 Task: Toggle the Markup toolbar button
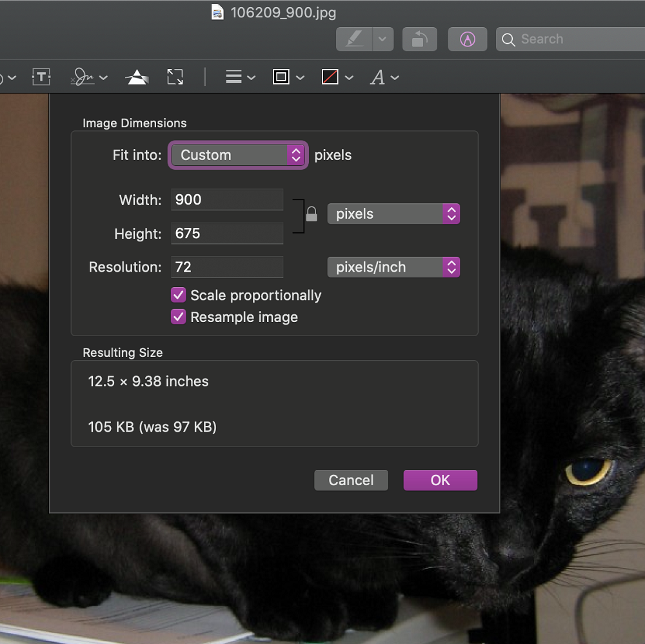point(468,39)
